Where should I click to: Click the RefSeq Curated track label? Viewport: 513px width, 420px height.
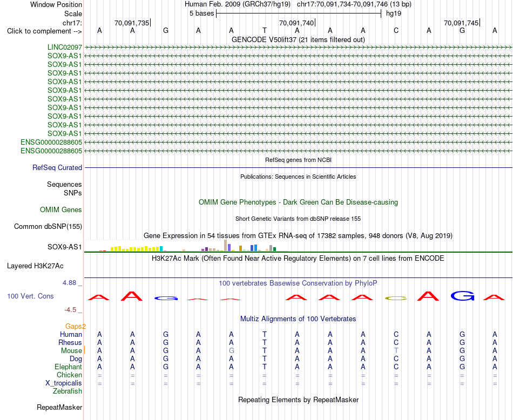57,167
